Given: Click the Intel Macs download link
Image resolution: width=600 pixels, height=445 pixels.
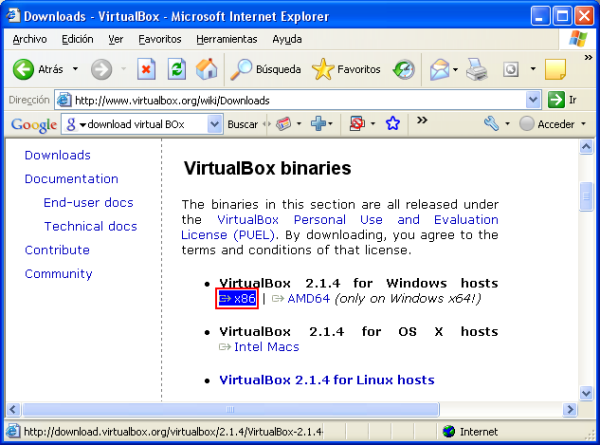Looking at the screenshot, I should point(265,347).
